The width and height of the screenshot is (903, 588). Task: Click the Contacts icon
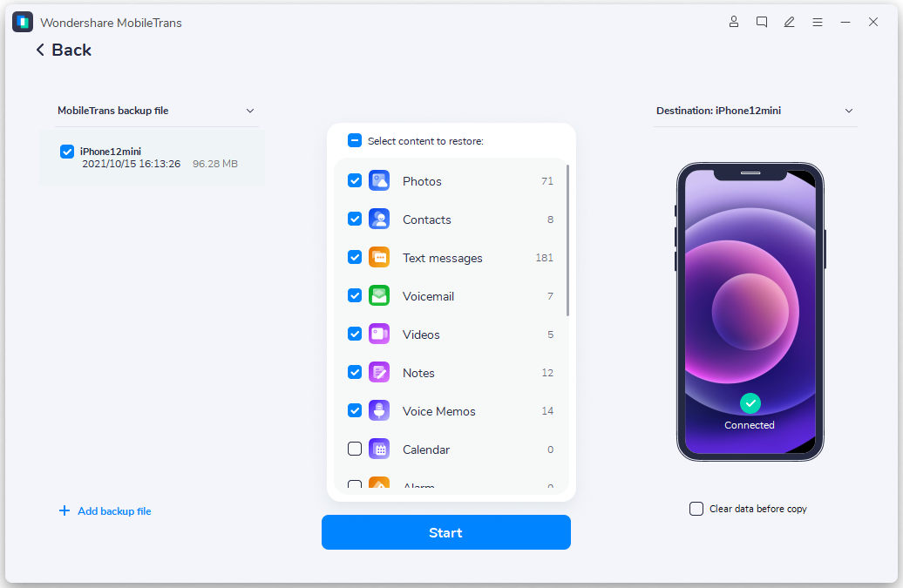379,220
